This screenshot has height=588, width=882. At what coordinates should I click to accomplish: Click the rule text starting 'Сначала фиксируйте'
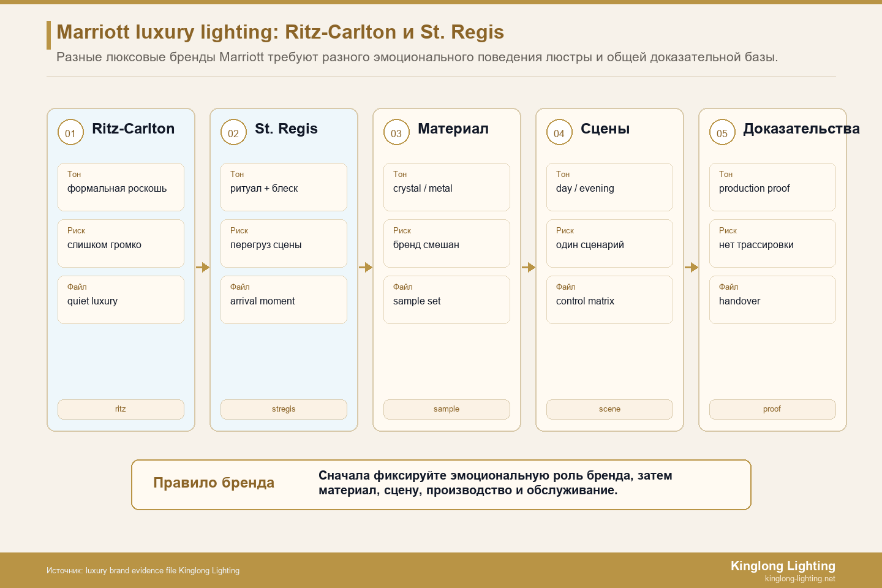coord(496,483)
